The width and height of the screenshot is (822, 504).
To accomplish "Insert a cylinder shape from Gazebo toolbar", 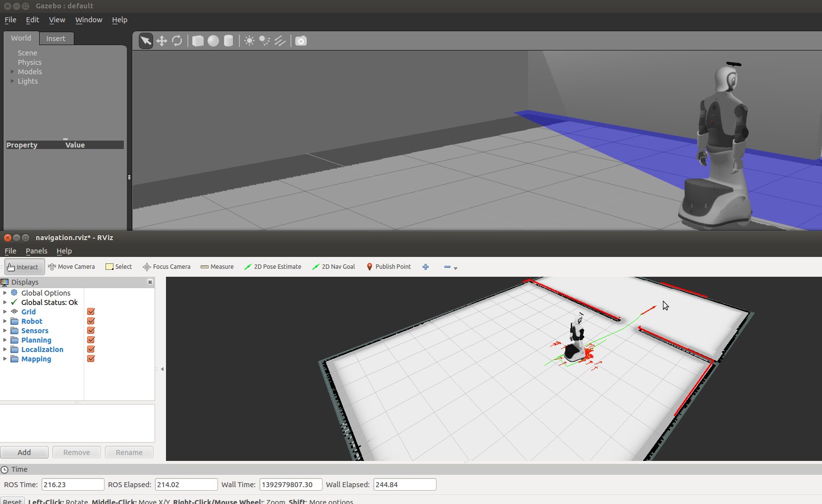I will (228, 41).
